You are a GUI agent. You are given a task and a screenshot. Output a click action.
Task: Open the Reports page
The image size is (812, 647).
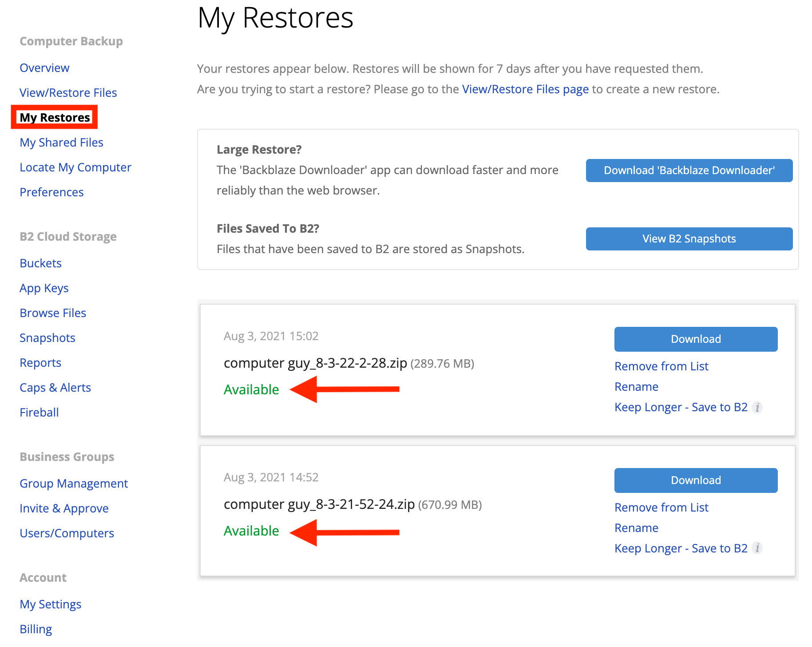[40, 363]
